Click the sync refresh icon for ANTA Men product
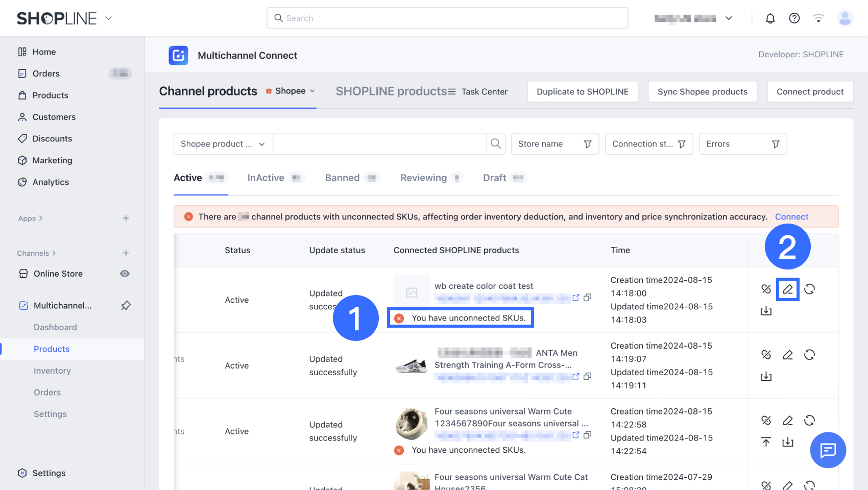This screenshot has height=490, width=868. pos(809,355)
